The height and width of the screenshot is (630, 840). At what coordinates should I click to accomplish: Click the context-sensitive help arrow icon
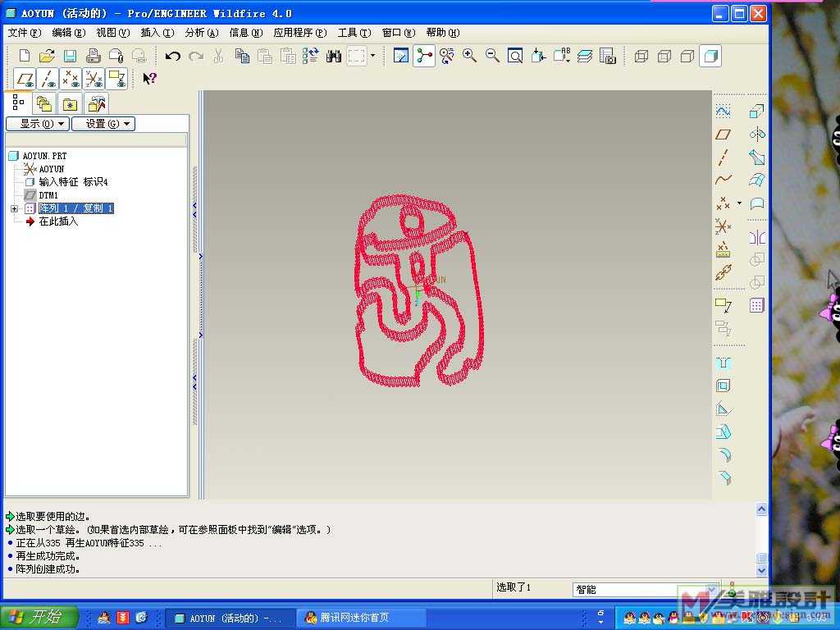[149, 79]
